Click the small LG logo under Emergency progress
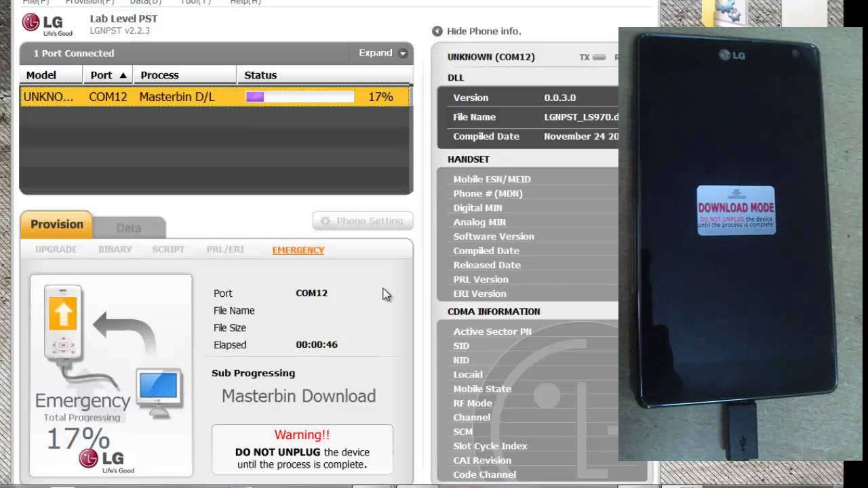This screenshot has height=488, width=868. 106,460
